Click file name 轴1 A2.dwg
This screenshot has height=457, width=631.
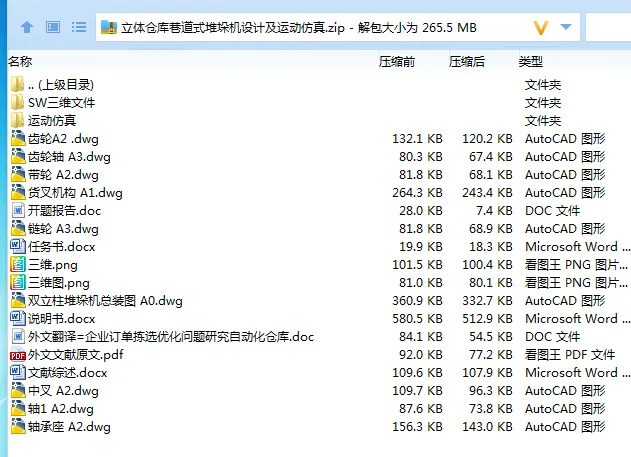click(x=61, y=409)
